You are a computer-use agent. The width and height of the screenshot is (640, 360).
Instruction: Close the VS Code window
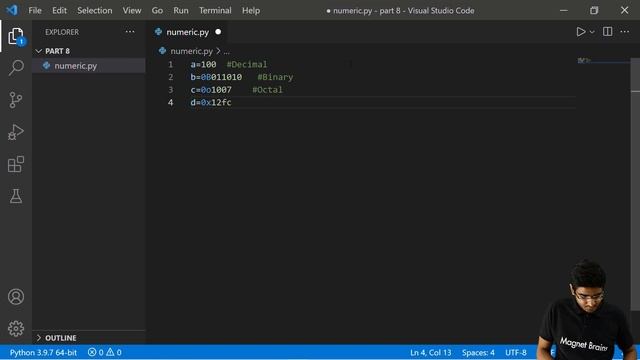click(x=624, y=10)
